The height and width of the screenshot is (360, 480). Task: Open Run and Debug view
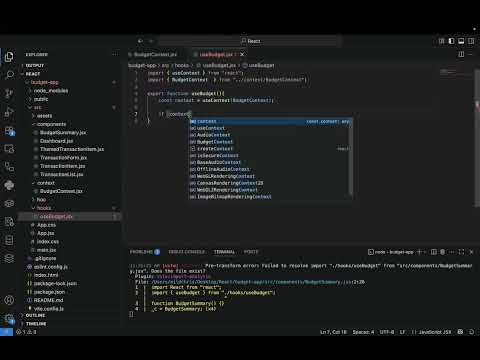pyautogui.click(x=9, y=112)
